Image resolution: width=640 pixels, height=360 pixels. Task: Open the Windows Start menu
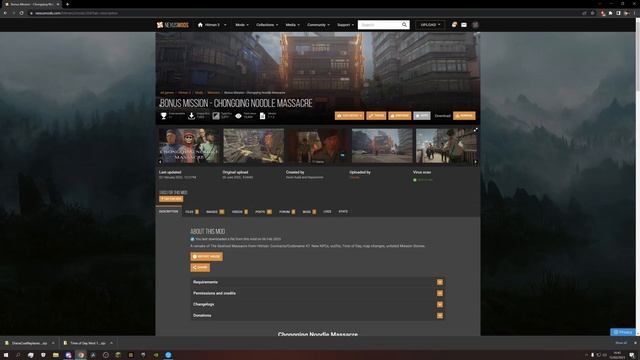coord(6,355)
